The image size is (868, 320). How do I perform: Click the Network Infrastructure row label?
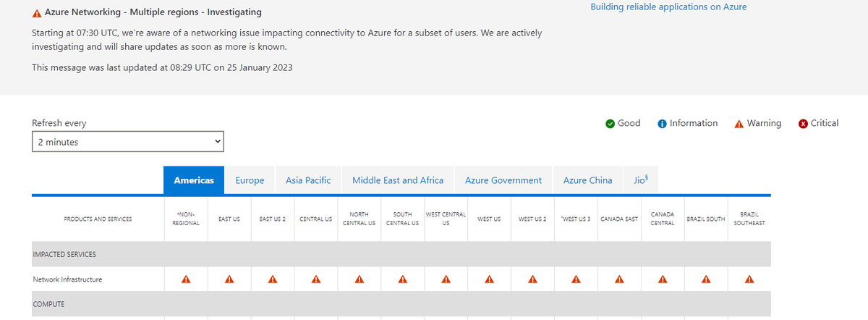coord(67,279)
